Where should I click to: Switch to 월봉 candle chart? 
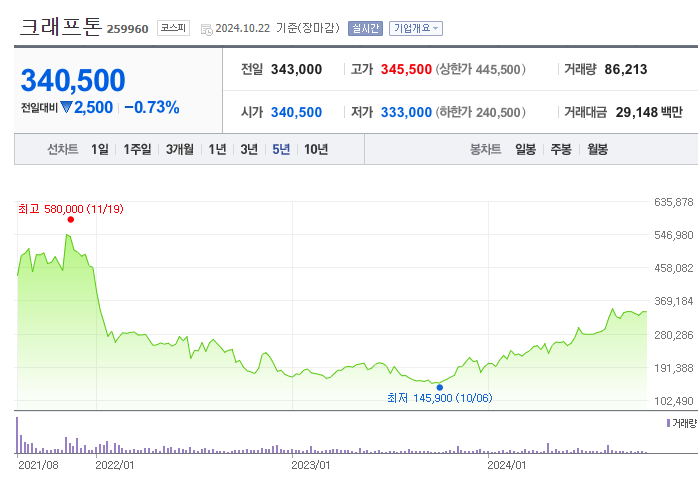597,149
